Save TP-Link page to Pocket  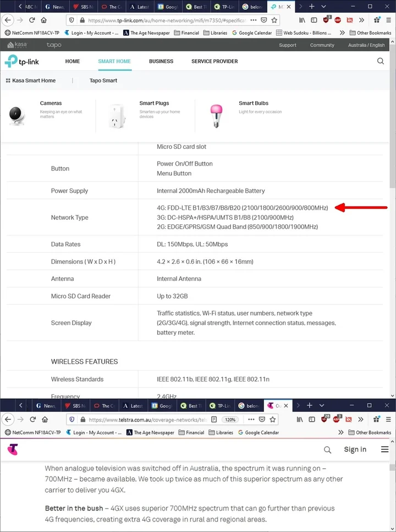264,20
